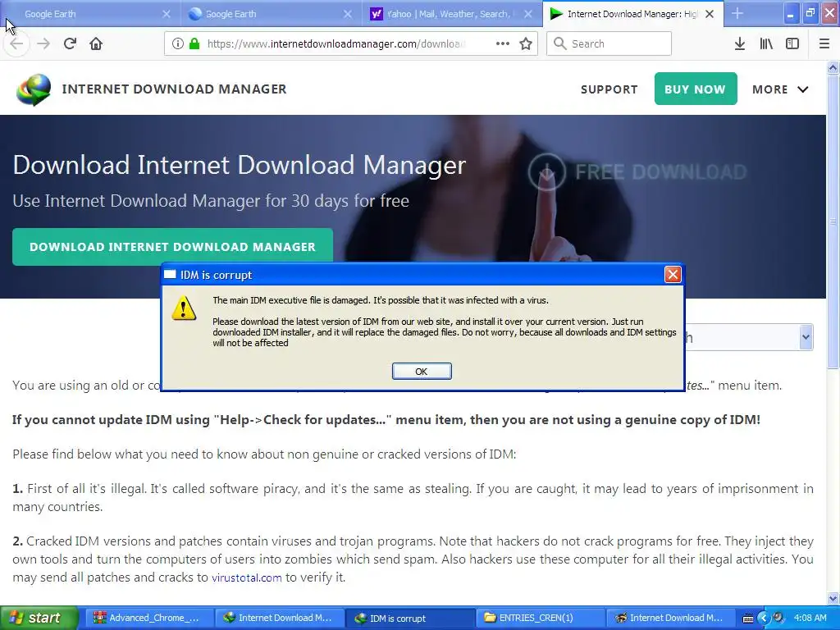The image size is (840, 630).
Task: Switch to last Internet Download M... taskbar item
Action: click(671, 619)
